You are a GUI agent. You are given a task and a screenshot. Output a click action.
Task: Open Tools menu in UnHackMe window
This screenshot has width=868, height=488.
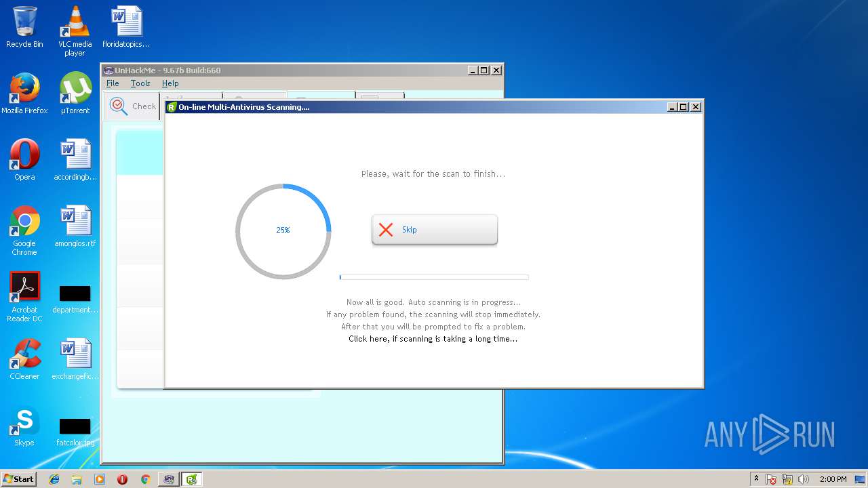click(x=140, y=83)
